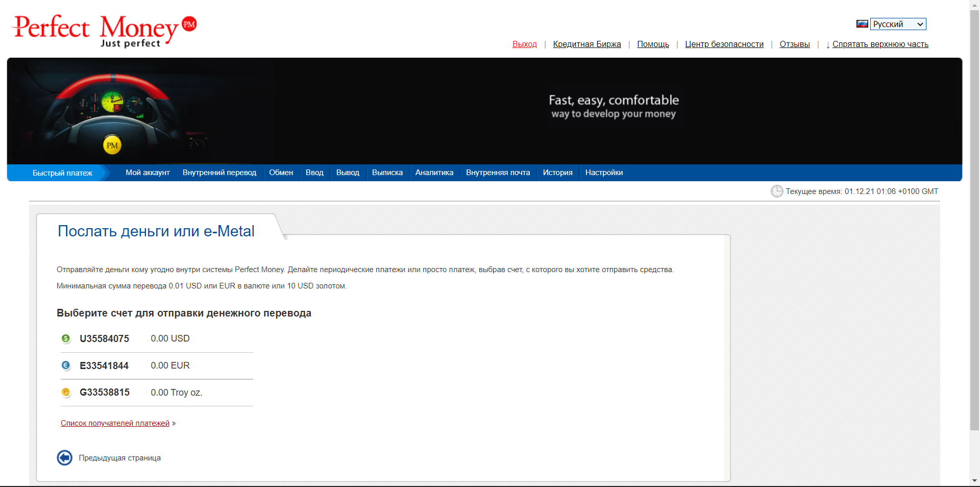
Task: Open the Центр безопасности link
Action: [x=724, y=44]
